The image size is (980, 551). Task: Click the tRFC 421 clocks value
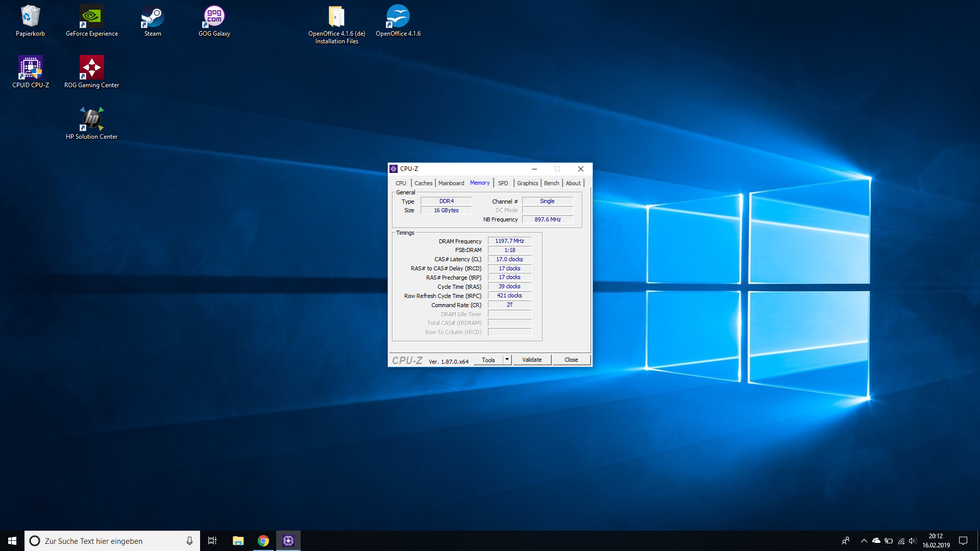point(509,296)
